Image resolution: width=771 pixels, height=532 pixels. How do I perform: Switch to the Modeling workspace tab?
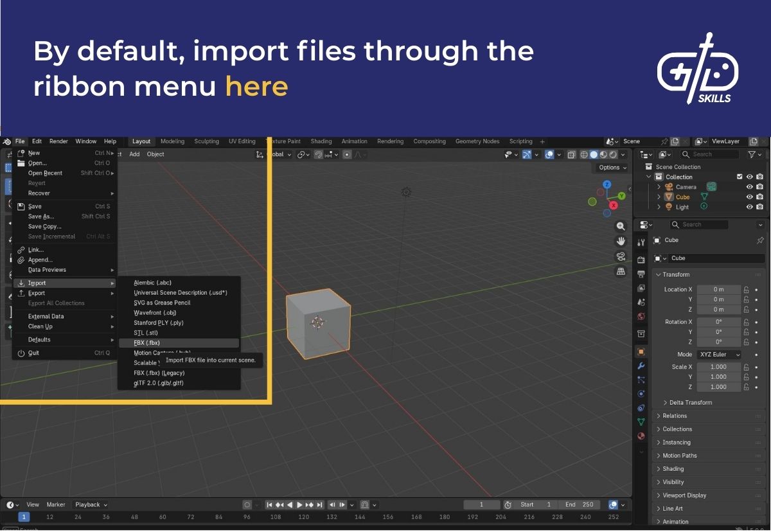pos(172,141)
